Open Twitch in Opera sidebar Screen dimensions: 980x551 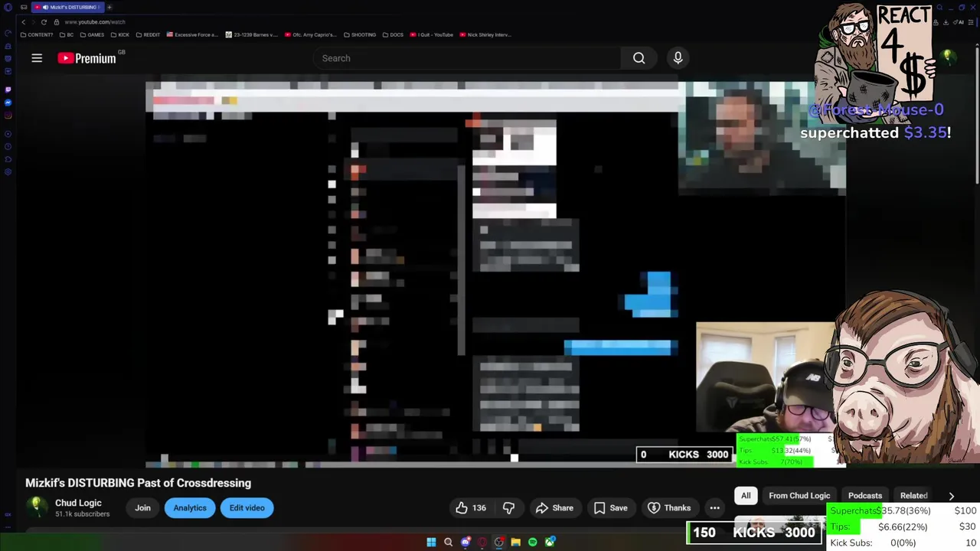point(8,90)
